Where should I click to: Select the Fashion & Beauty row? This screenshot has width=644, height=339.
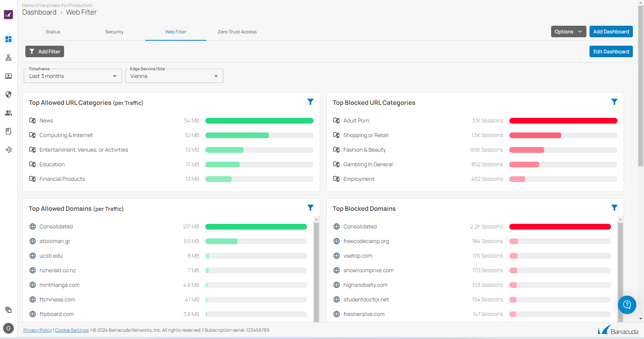click(475, 150)
